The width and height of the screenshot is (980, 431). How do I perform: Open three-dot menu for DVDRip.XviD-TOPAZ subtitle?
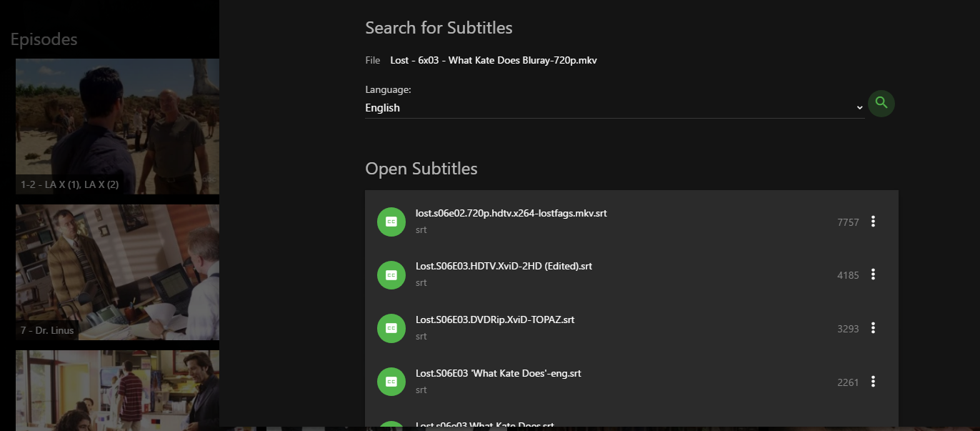click(x=873, y=328)
